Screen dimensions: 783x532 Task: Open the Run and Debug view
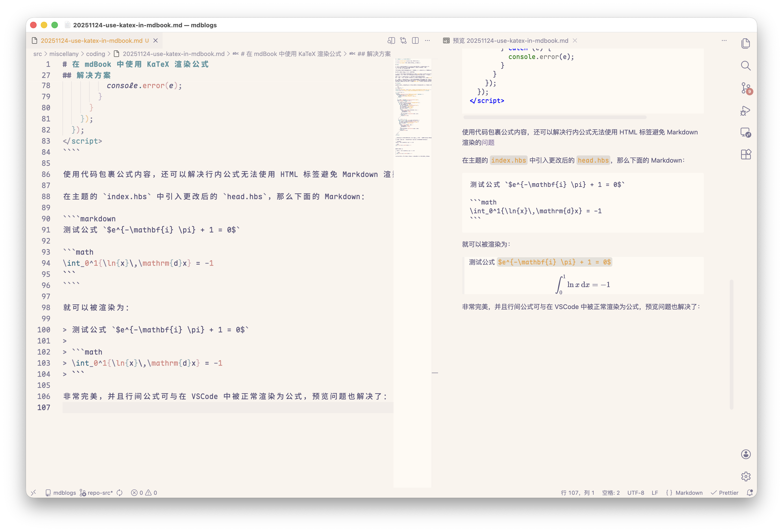pos(745,110)
